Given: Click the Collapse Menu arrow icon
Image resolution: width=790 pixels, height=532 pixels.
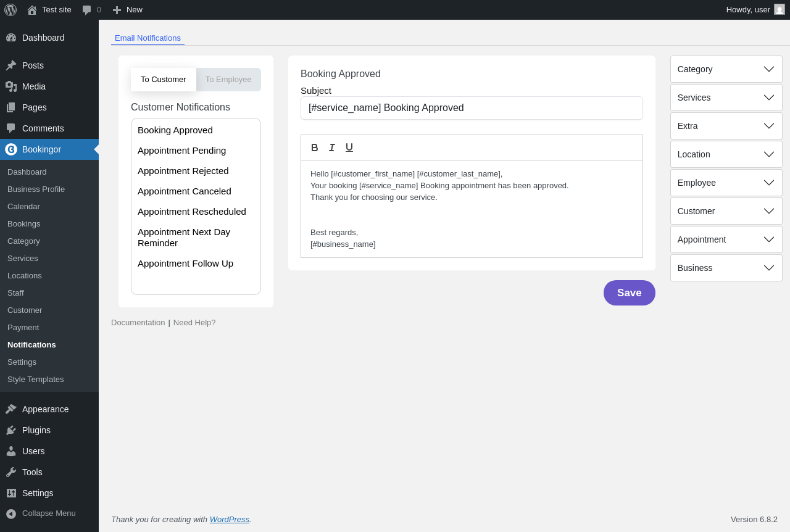Looking at the screenshot, I should (x=11, y=513).
